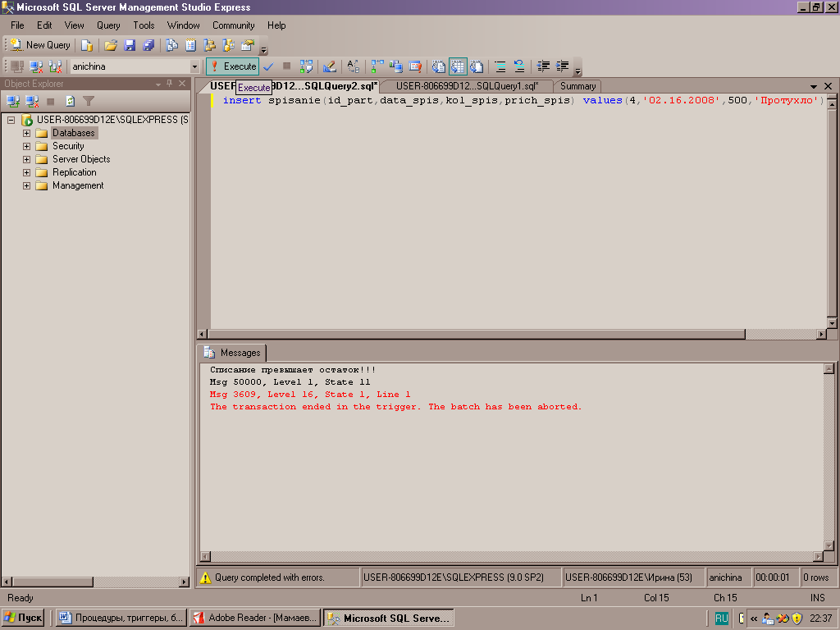Toggle Include Actual Execution Plan
840x630 pixels.
(377, 66)
